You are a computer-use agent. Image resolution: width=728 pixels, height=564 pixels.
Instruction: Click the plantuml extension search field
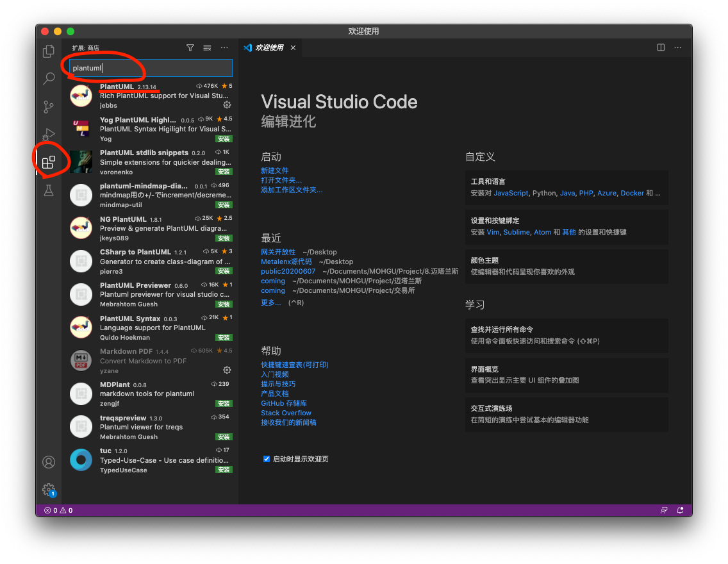[151, 68]
